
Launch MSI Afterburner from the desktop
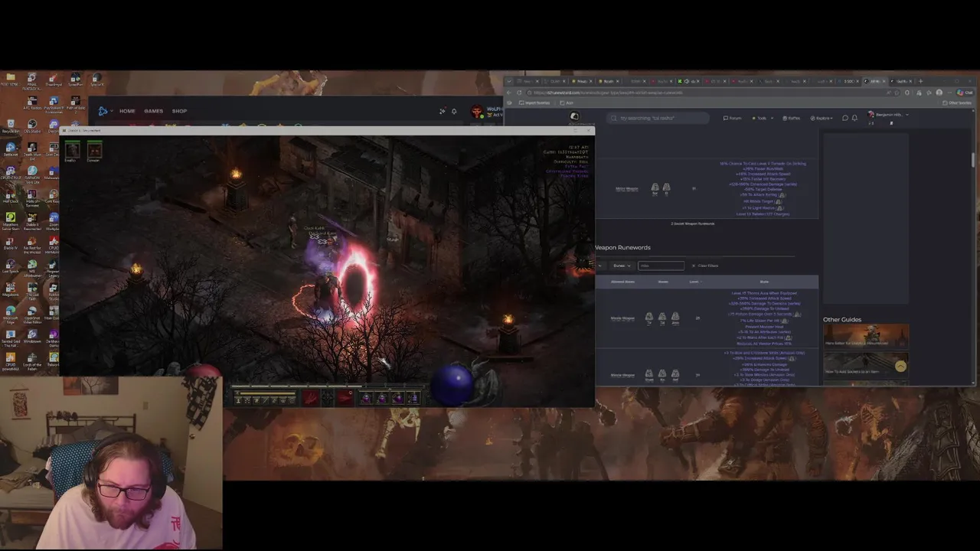coord(32,267)
